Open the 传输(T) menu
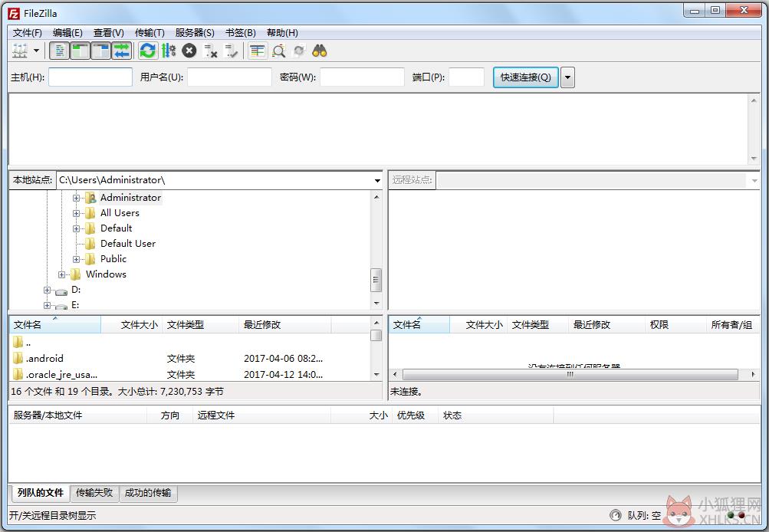 pos(150,33)
